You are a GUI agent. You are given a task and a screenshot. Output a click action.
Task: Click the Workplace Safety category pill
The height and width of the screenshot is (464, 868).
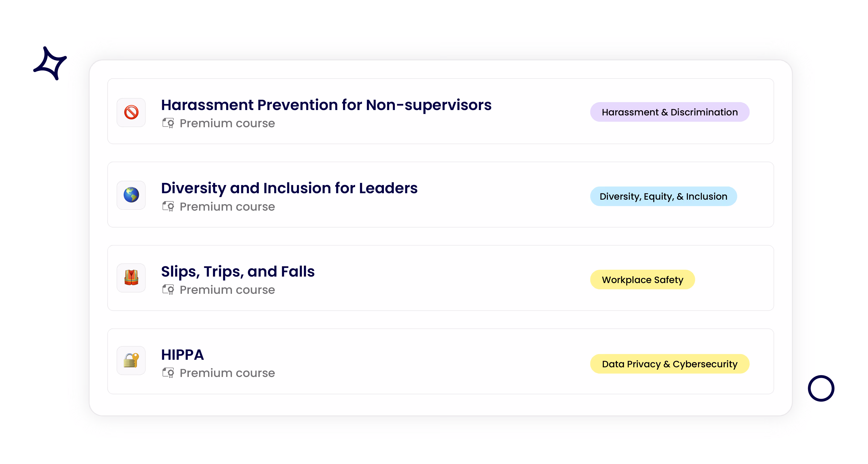coord(642,279)
